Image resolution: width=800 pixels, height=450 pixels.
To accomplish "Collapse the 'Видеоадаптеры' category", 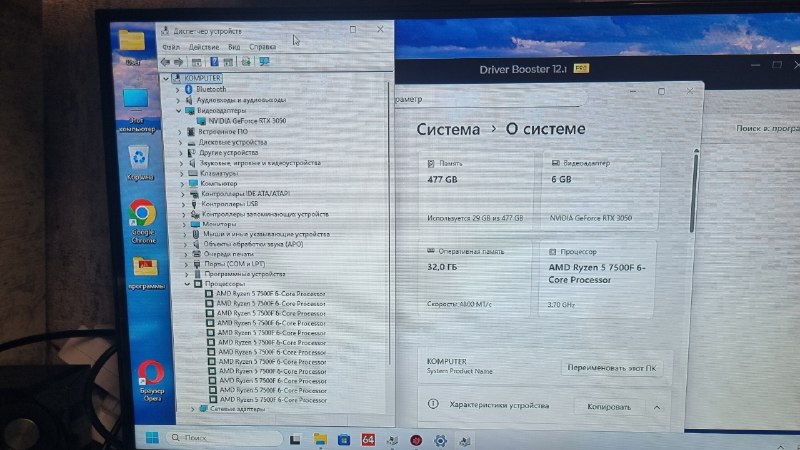I will point(178,110).
